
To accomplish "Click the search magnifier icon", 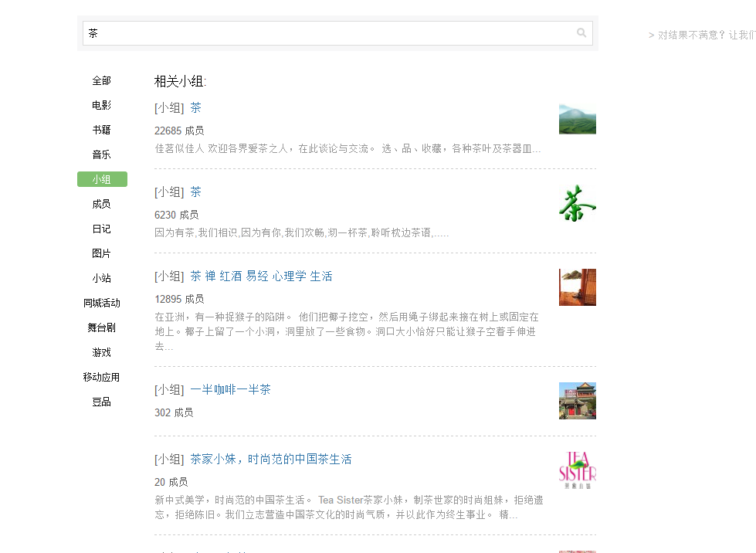I will [x=581, y=33].
